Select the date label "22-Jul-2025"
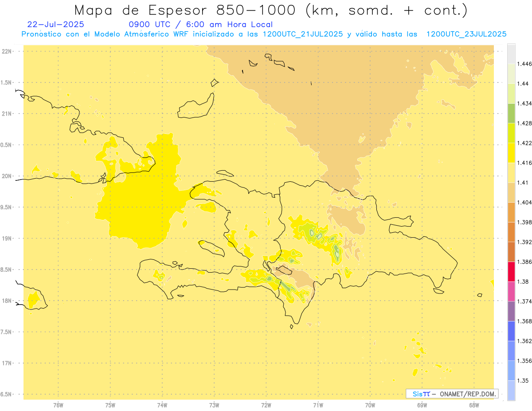This screenshot has height=411, width=532. point(55,25)
